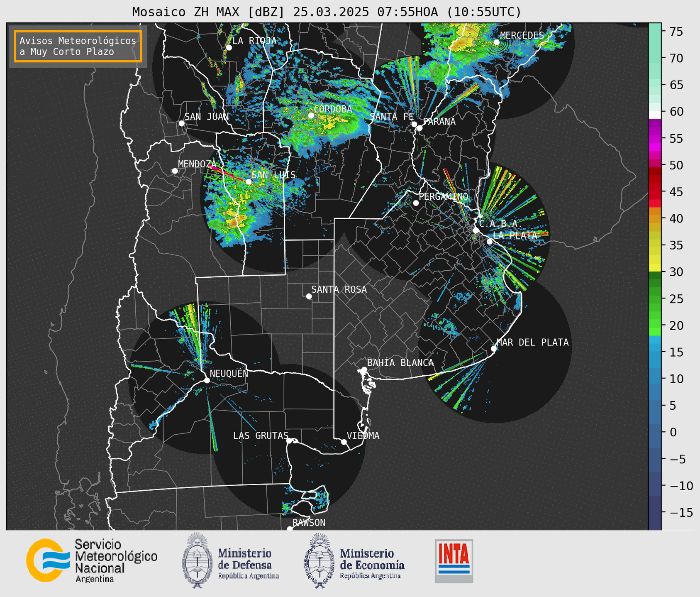Click the RAWSON city marker dot
Viewport: 700px width, 597px height.
pyautogui.click(x=290, y=529)
